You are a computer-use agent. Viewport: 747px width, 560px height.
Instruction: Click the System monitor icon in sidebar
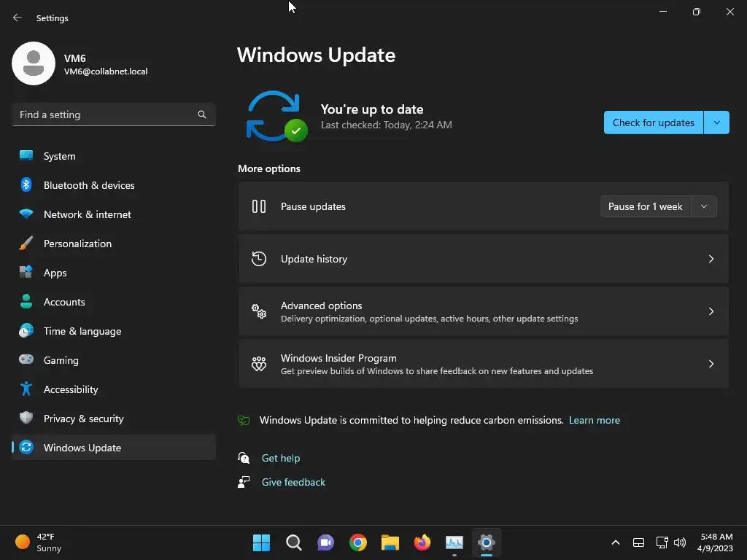point(26,156)
